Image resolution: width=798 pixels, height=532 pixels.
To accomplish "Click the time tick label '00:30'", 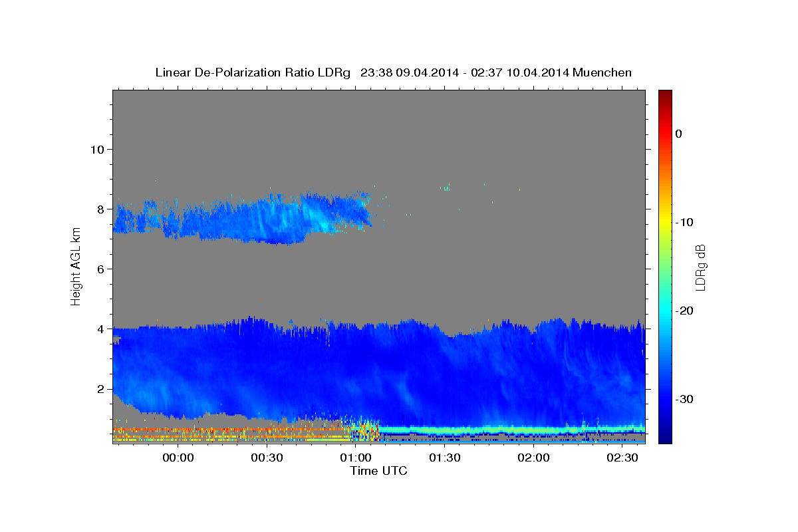I will [x=267, y=458].
